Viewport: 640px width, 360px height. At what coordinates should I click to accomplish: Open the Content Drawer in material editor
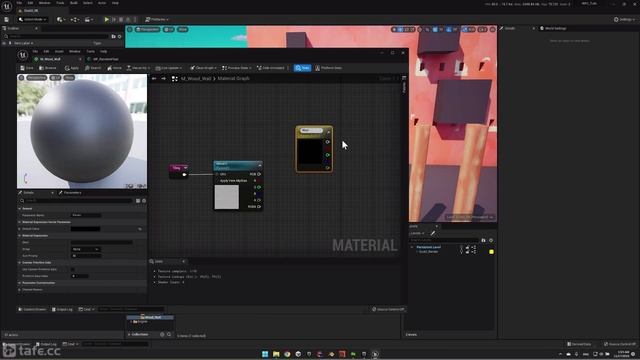click(x=32, y=309)
